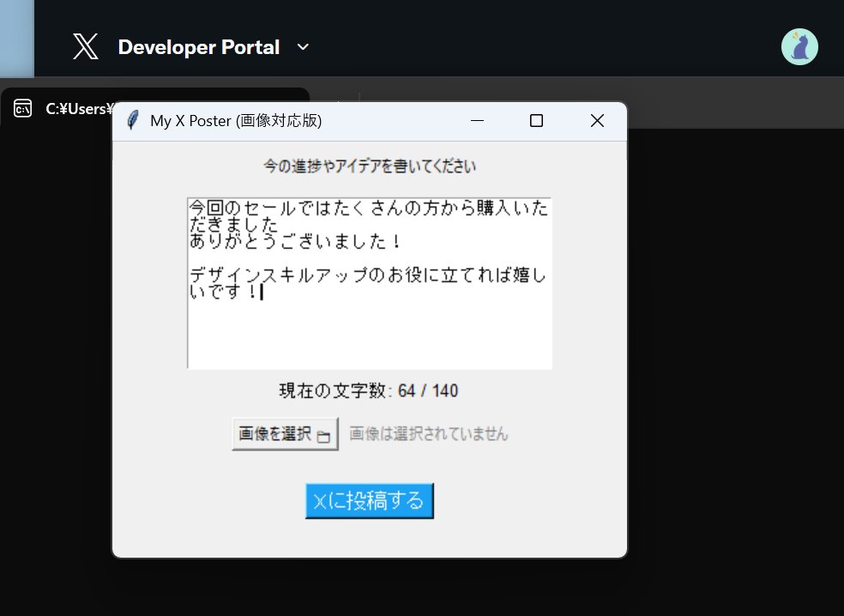Click the 画像を選択 button

click(285, 433)
